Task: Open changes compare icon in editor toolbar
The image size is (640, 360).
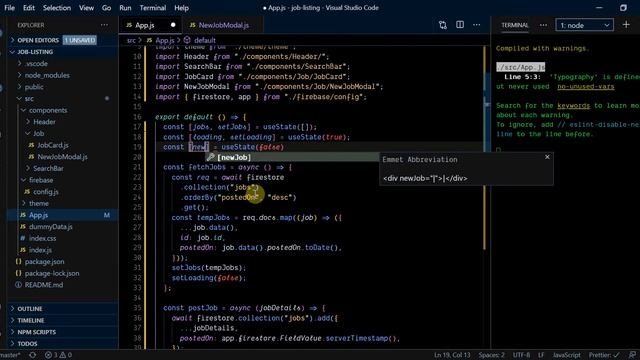Action: [443, 25]
